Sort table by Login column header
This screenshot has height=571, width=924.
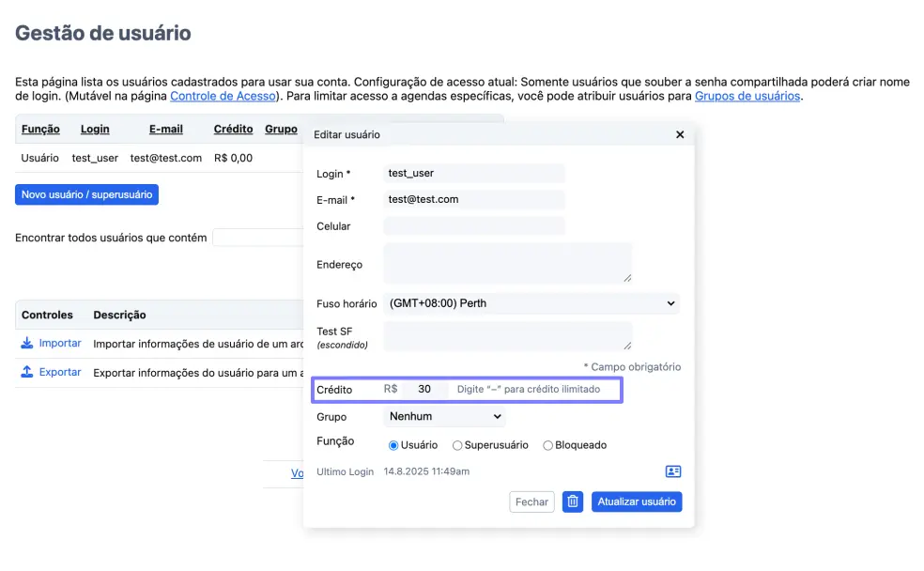pyautogui.click(x=95, y=129)
